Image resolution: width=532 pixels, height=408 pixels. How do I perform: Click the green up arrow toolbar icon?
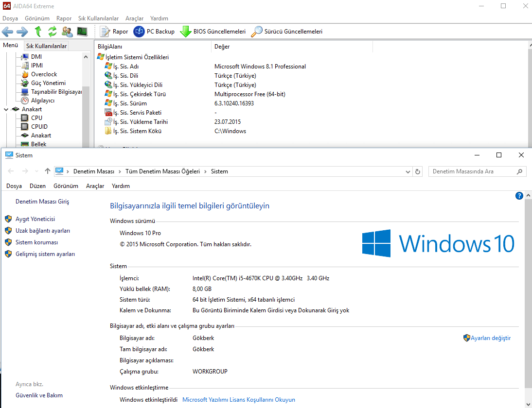coord(38,32)
